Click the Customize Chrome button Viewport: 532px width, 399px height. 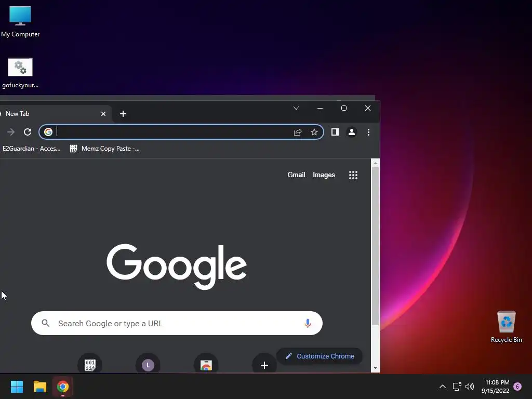(x=320, y=356)
